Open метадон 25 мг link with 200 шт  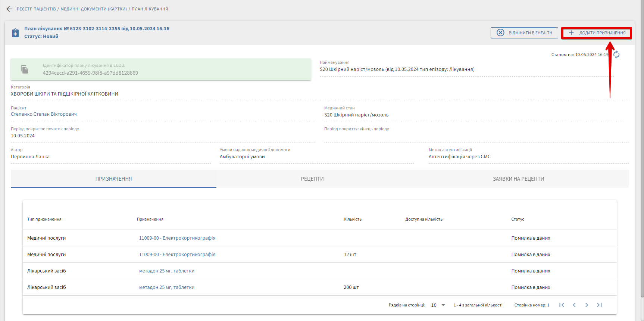(x=167, y=287)
